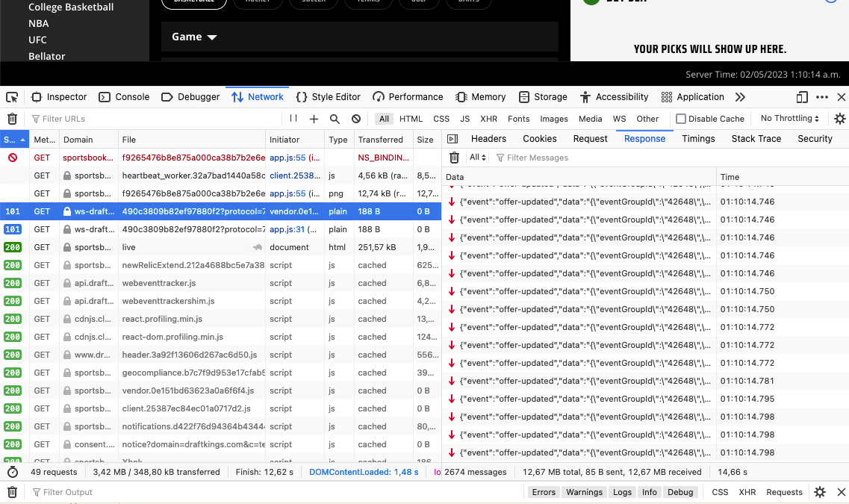Select the live document request
The width and height of the screenshot is (849, 504).
pyautogui.click(x=220, y=247)
